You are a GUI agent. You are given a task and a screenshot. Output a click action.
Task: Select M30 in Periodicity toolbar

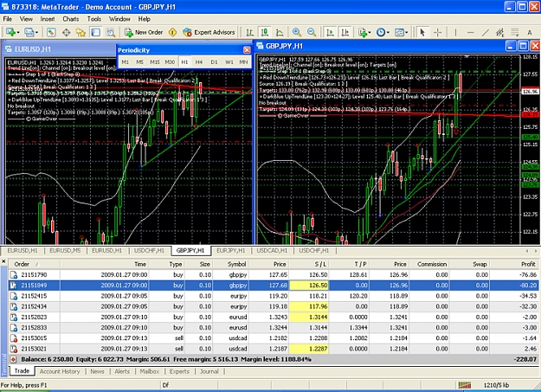point(170,61)
